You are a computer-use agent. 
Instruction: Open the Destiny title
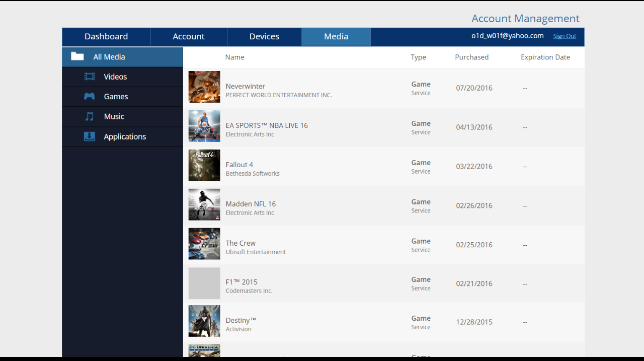pos(241,320)
